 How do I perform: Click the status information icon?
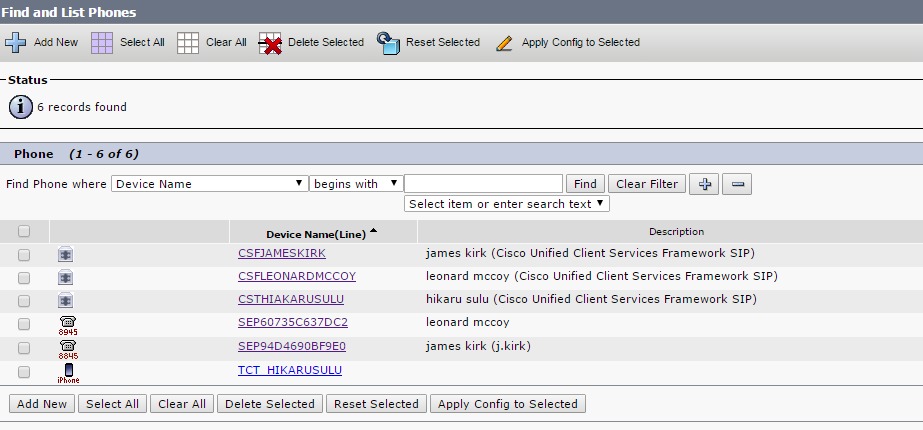(x=21, y=107)
